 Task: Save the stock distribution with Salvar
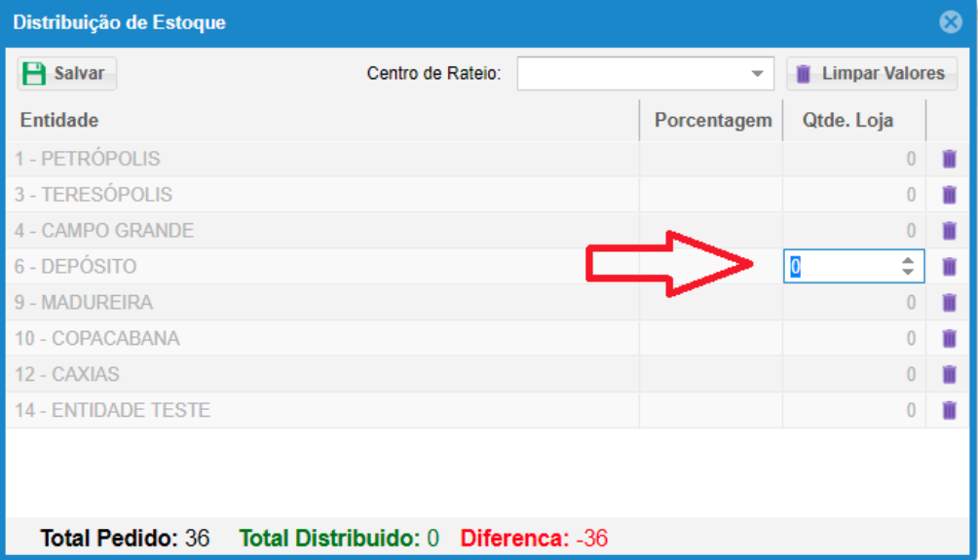click(x=66, y=74)
